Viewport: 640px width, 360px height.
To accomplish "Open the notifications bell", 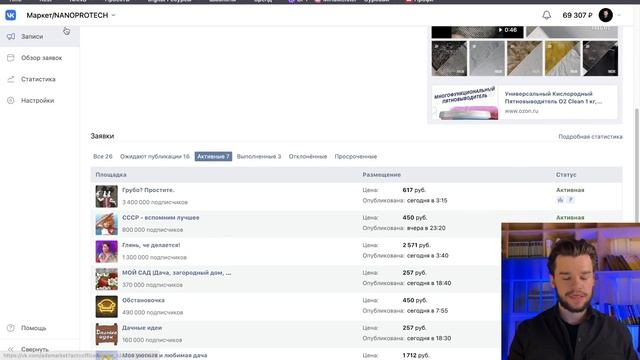I will click(547, 15).
